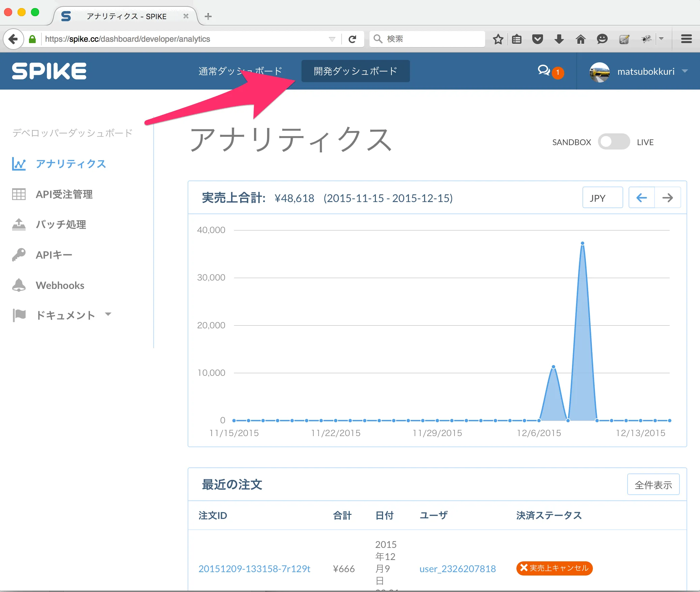Open order 20151209-133158-7r129t
The width and height of the screenshot is (700, 592).
254,568
